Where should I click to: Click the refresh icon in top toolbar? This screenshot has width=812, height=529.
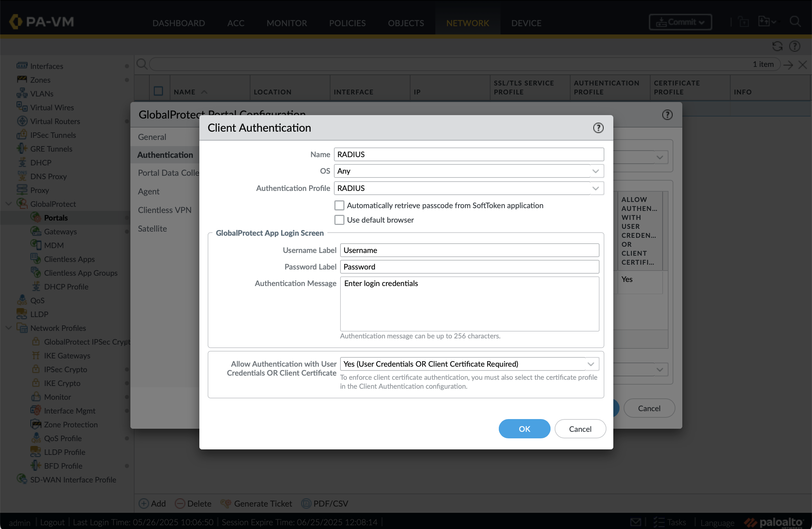pos(777,46)
